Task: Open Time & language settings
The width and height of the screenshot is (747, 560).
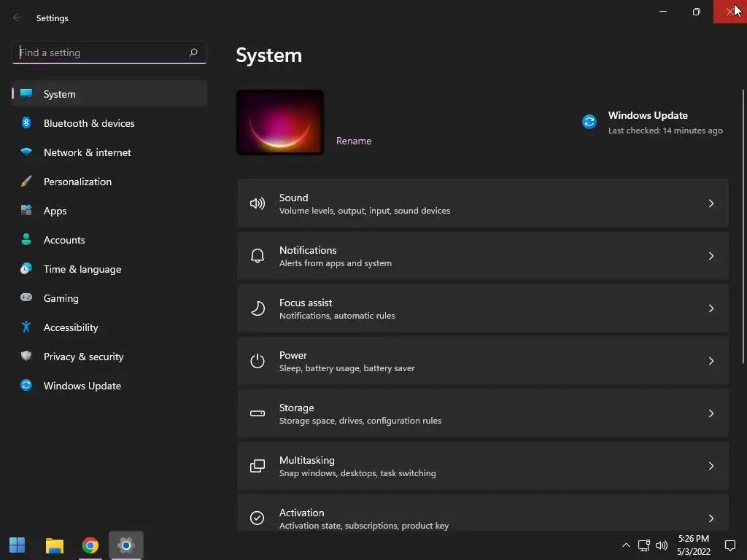Action: click(x=109, y=269)
